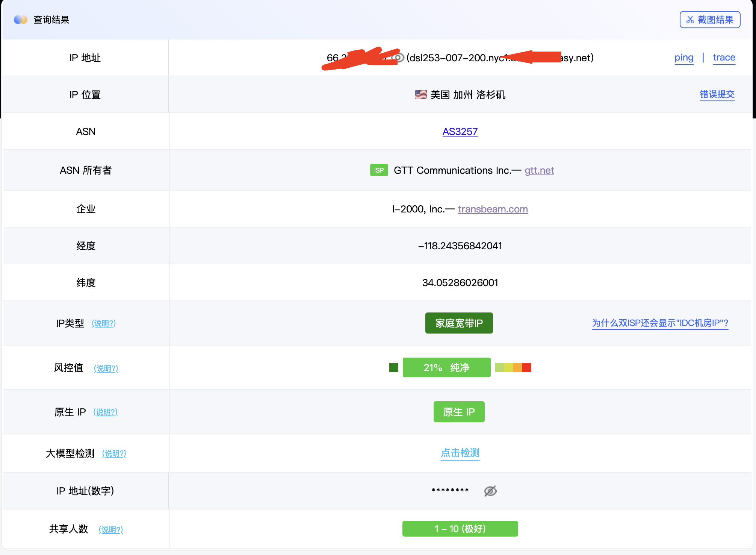Click the 21% 纯净 risk bar
This screenshot has height=555, width=756.
(x=446, y=367)
